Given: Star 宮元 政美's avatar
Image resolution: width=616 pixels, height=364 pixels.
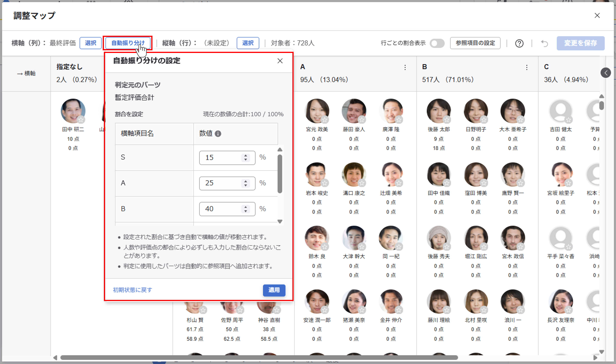Looking at the screenshot, I should pos(325,120).
